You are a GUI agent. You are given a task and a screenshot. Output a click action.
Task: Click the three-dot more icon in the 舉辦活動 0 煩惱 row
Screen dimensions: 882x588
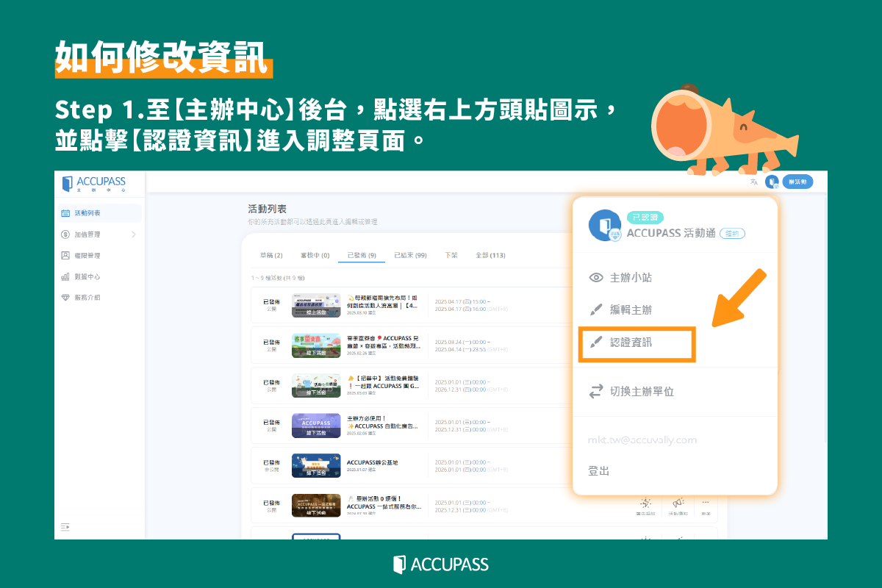click(706, 503)
